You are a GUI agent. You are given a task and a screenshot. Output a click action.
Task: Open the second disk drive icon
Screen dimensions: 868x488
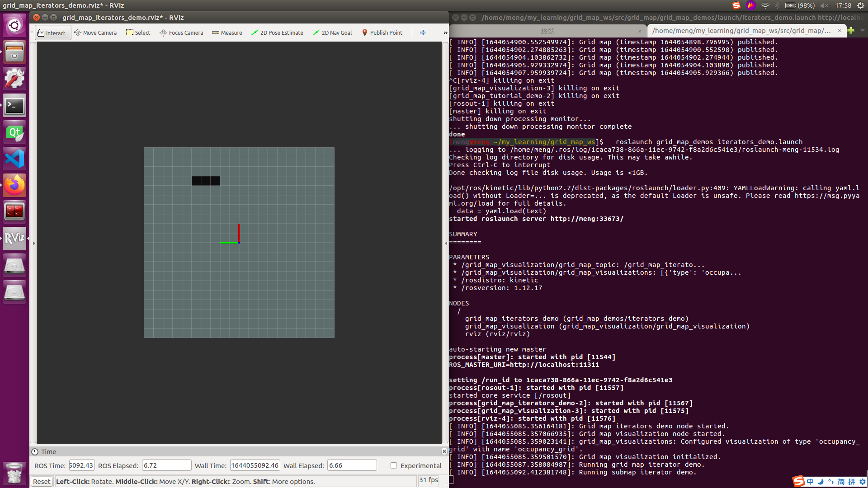(x=14, y=292)
